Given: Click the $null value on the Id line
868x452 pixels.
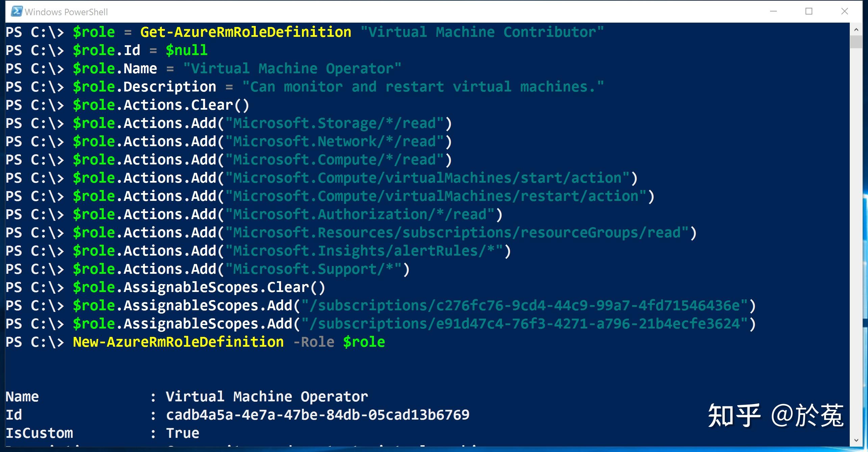Looking at the screenshot, I should pyautogui.click(x=186, y=50).
